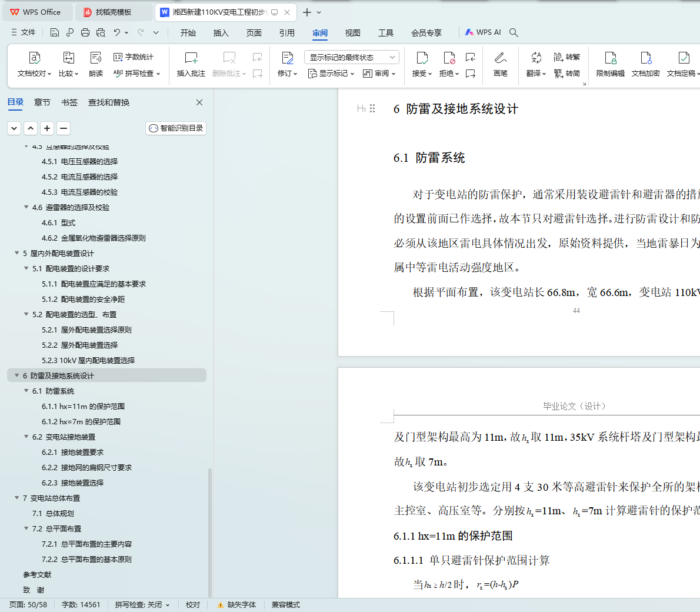Select the 画笔 pen tool
Image resolution: width=700 pixels, height=612 pixels.
pos(501,64)
